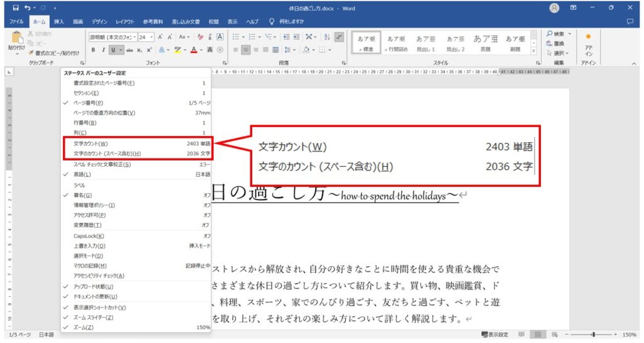Screen dimensions: 644x343
Task: Expand the styles gallery more arrow
Action: 534,51
